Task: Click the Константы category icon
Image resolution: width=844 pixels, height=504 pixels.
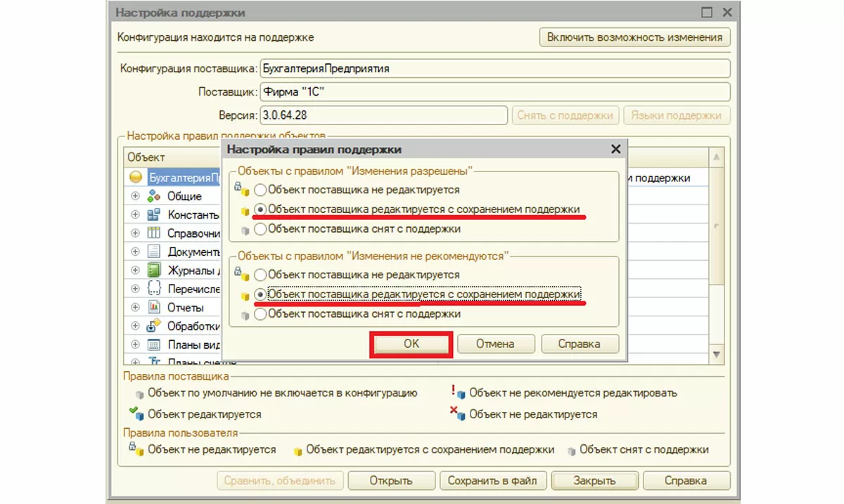Action: click(154, 214)
